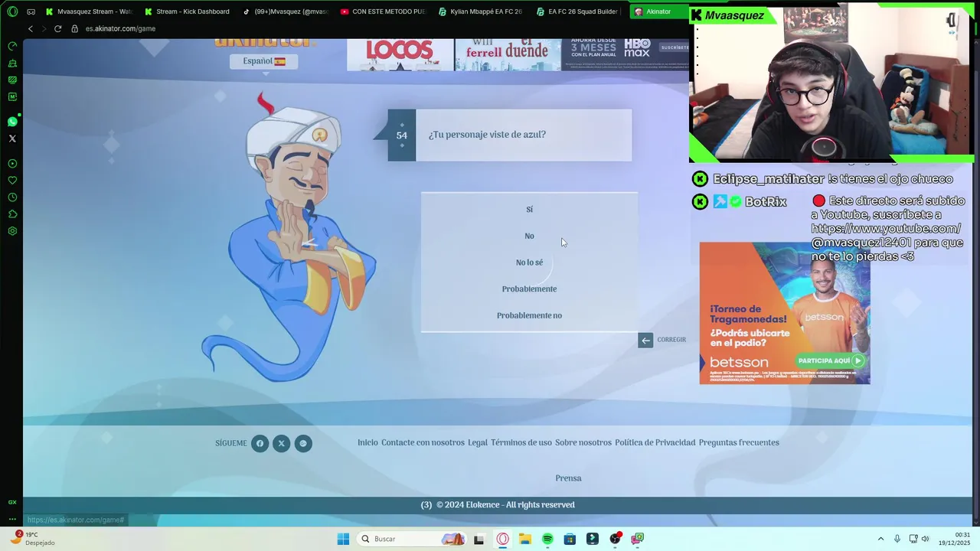The width and height of the screenshot is (980, 551).
Task: Open Preguntas frecuentes link
Action: 739,442
